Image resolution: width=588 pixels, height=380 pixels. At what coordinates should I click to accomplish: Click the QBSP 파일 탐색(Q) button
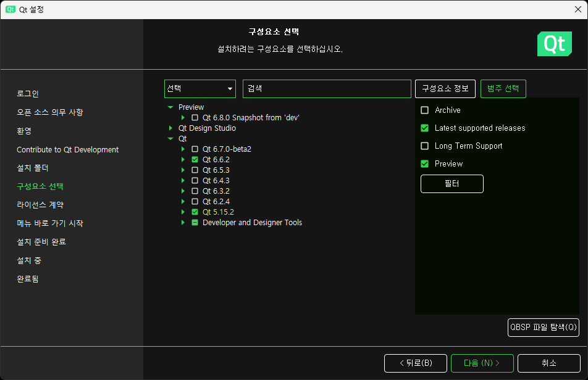[x=544, y=328]
